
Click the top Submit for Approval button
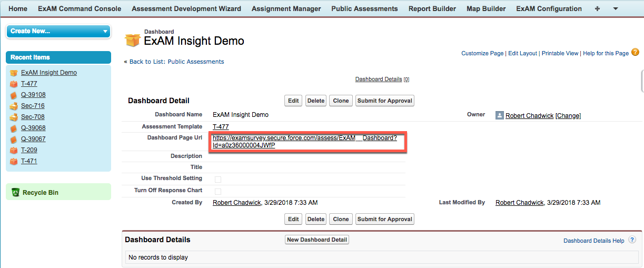[385, 101]
